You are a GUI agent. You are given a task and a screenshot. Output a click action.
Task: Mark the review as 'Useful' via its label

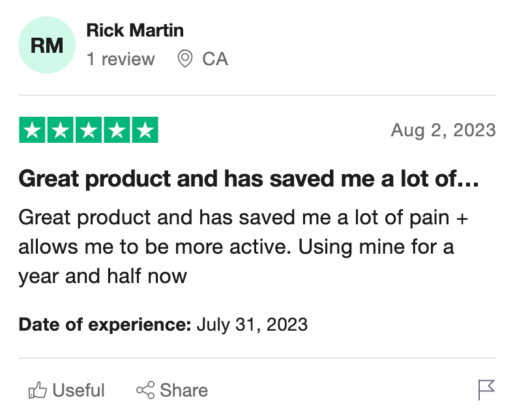coord(78,391)
